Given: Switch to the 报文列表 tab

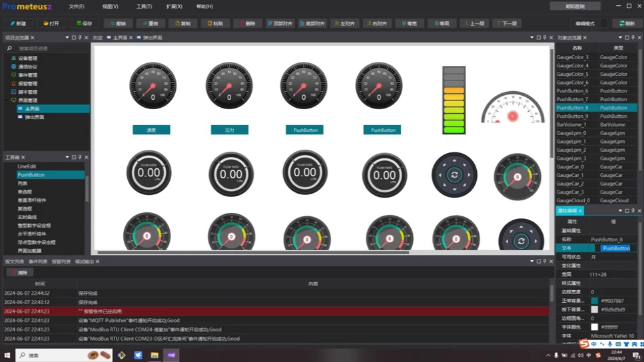Looking at the screenshot, I should pyautogui.click(x=15, y=262).
